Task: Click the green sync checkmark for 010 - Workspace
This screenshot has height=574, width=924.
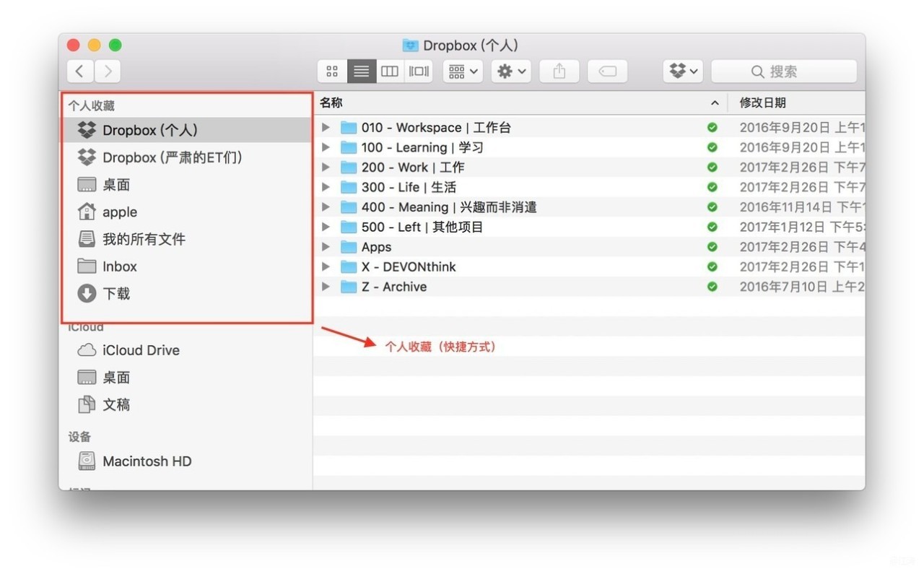Action: click(x=712, y=127)
